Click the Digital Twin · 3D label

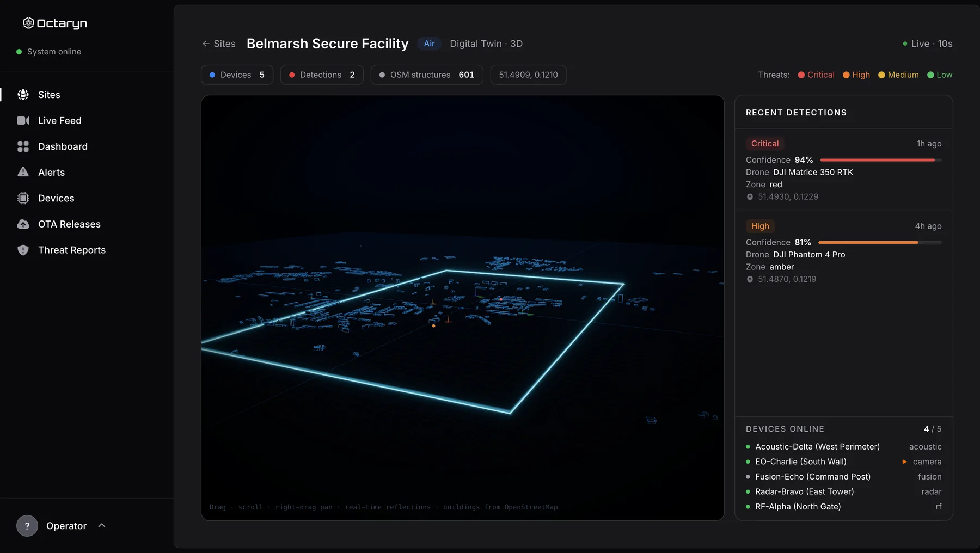(486, 44)
